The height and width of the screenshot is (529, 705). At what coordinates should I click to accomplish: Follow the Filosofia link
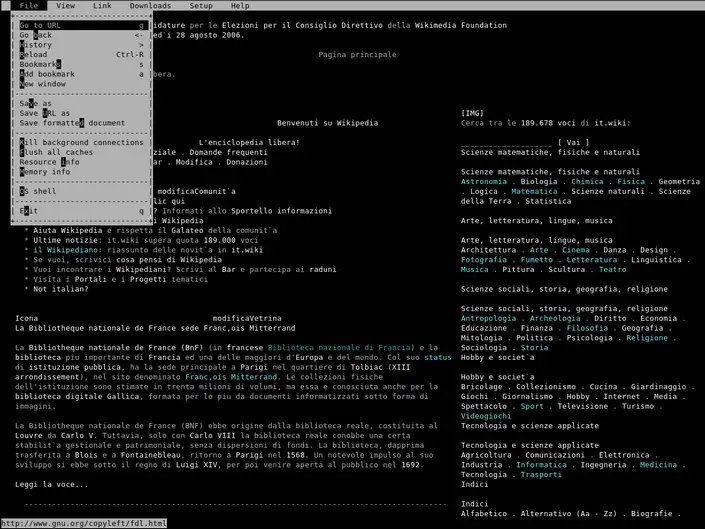click(x=587, y=328)
